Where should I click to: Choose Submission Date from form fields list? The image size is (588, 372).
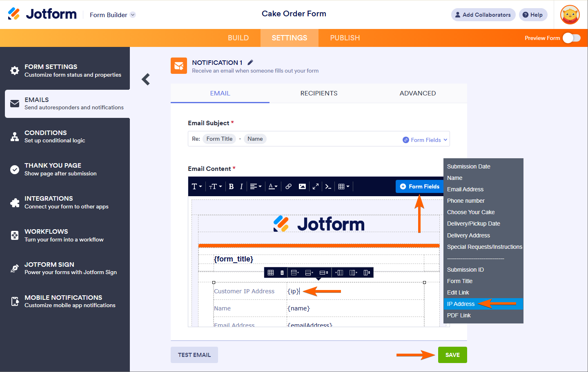(x=483, y=166)
